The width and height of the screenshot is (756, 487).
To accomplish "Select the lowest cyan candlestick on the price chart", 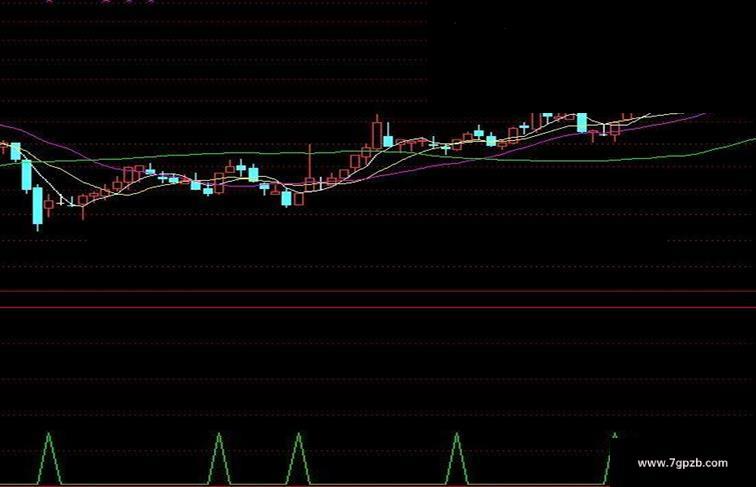I will tap(38, 206).
